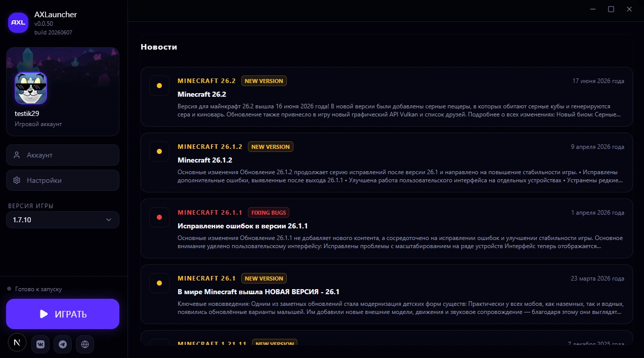
Task: Minimize the launcher window
Action: coord(592,9)
